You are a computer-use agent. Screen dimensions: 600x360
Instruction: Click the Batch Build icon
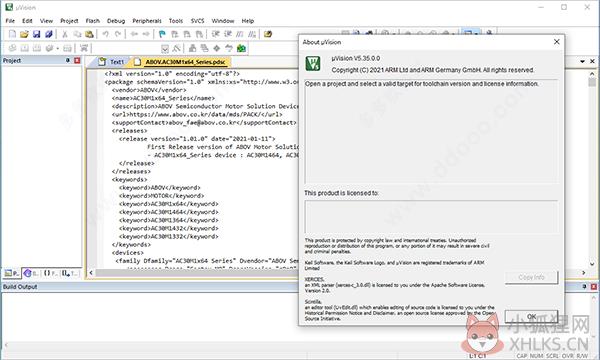tap(49, 48)
